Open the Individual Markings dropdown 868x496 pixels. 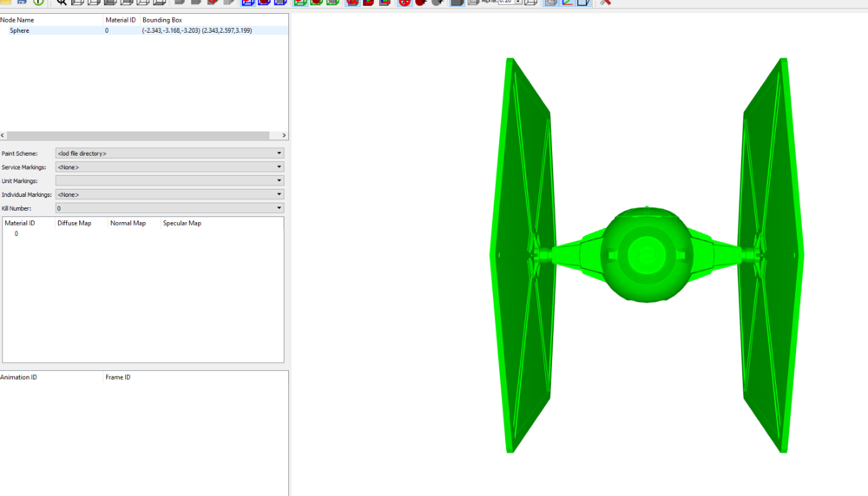pyautogui.click(x=169, y=194)
